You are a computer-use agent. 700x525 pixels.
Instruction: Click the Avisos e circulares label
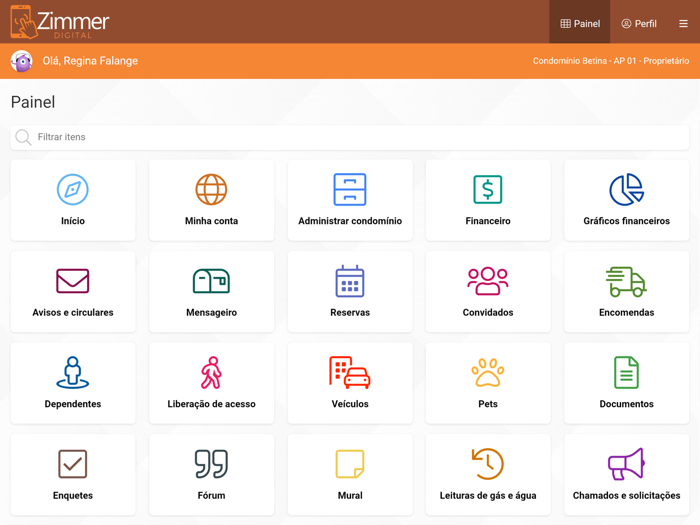73,312
